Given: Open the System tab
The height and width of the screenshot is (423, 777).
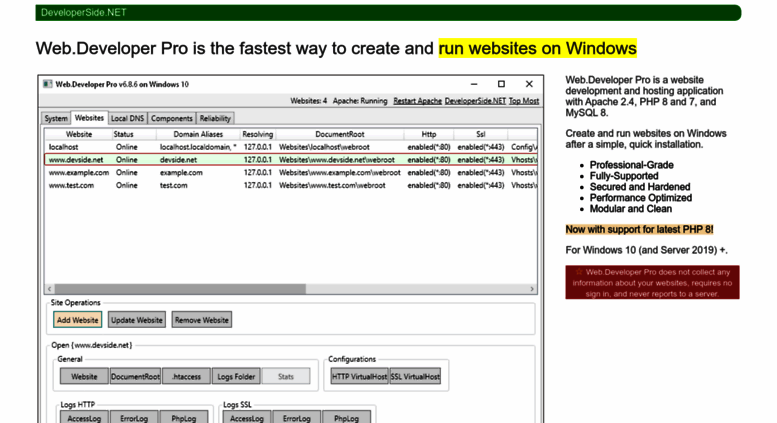Looking at the screenshot, I should pos(56,118).
